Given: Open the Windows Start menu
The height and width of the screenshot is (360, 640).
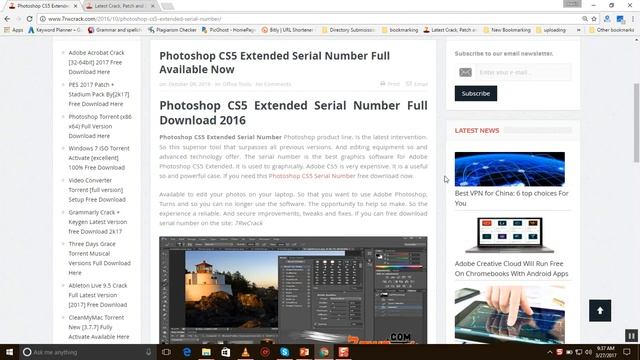Looking at the screenshot, I should (x=9, y=352).
